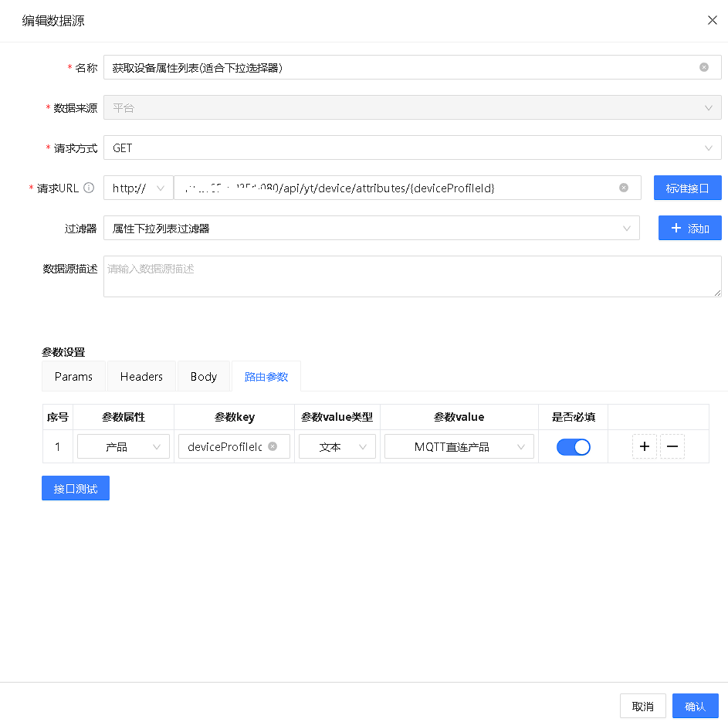
Task: Expand the http:// protocol selector
Action: pos(139,188)
